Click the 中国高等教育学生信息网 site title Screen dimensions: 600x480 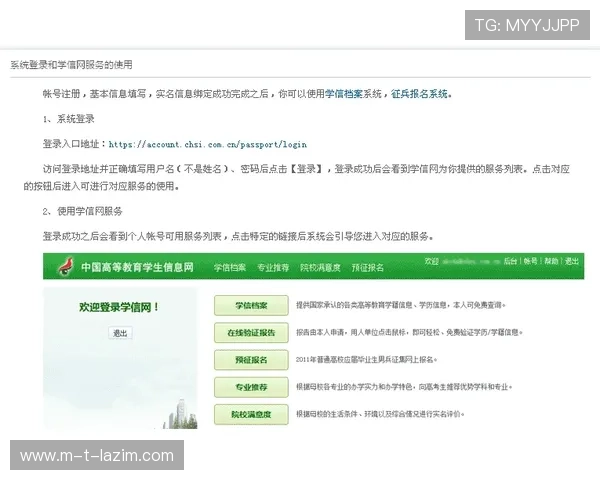click(137, 267)
